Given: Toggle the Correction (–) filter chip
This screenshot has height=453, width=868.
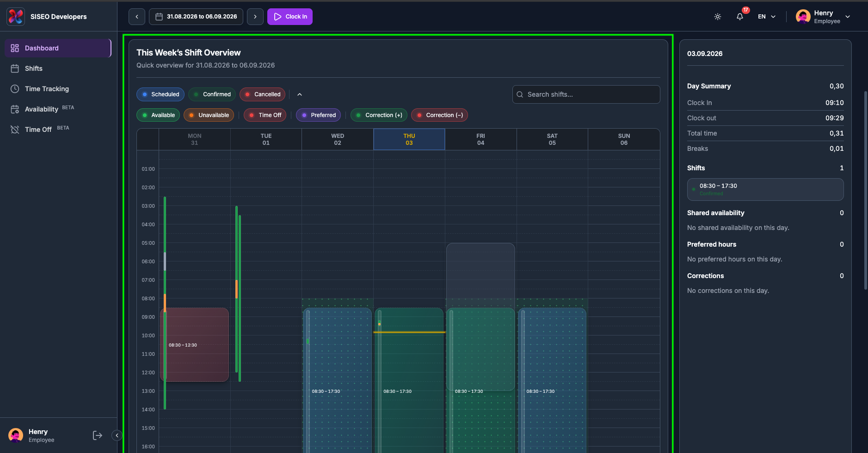Looking at the screenshot, I should 439,115.
